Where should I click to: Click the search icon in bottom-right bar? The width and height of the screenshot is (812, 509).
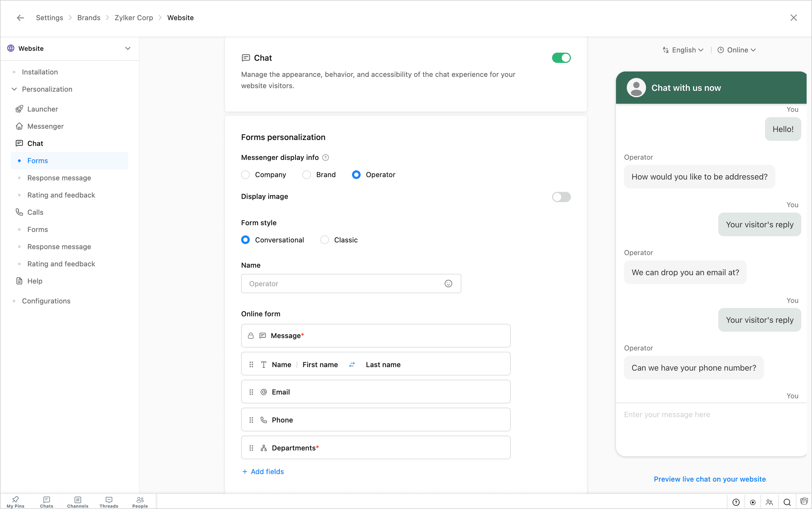787,502
